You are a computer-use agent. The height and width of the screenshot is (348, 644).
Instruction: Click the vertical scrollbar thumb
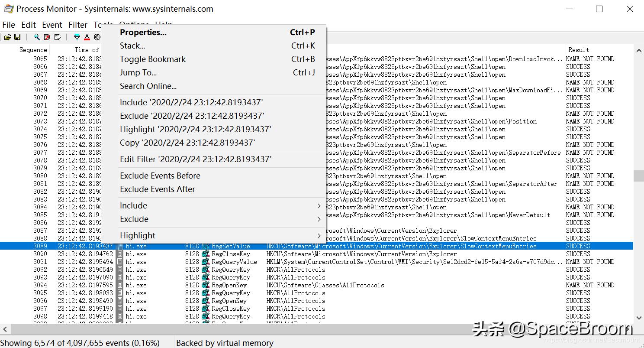[638, 176]
